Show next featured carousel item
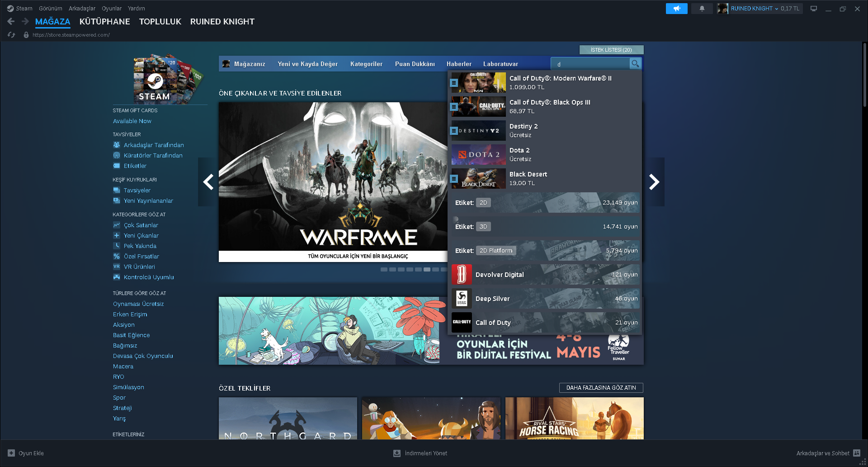868x467 pixels. click(x=654, y=182)
